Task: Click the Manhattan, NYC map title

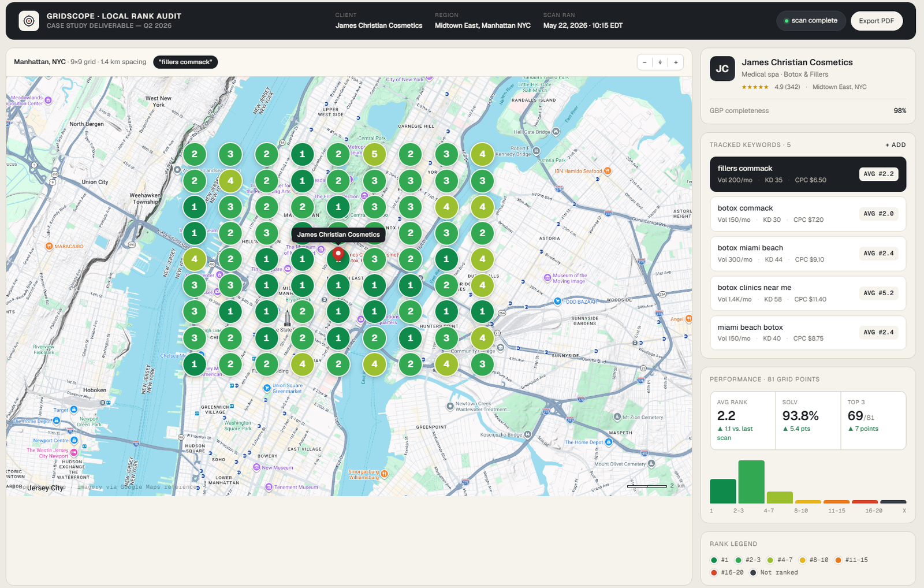Action: pos(40,62)
